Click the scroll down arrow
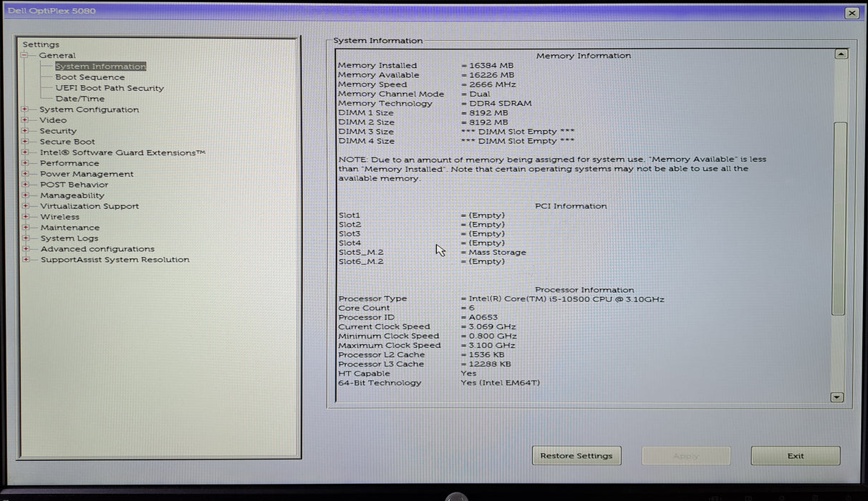Screen dimensions: 868x501 (x=836, y=397)
